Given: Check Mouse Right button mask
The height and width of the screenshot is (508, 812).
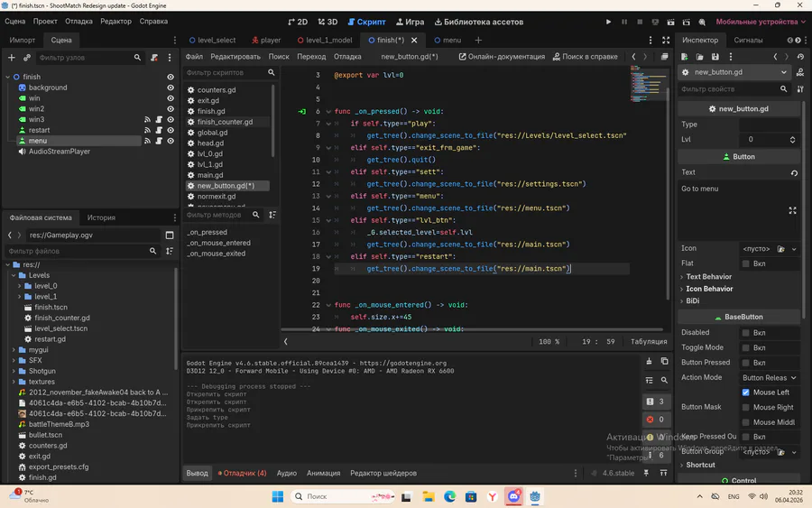Looking at the screenshot, I should tap(746, 408).
